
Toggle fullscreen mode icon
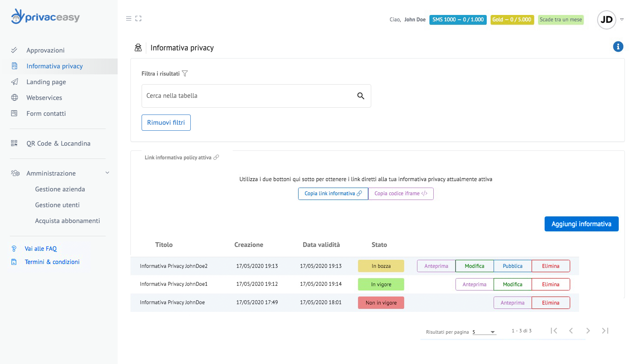(138, 18)
